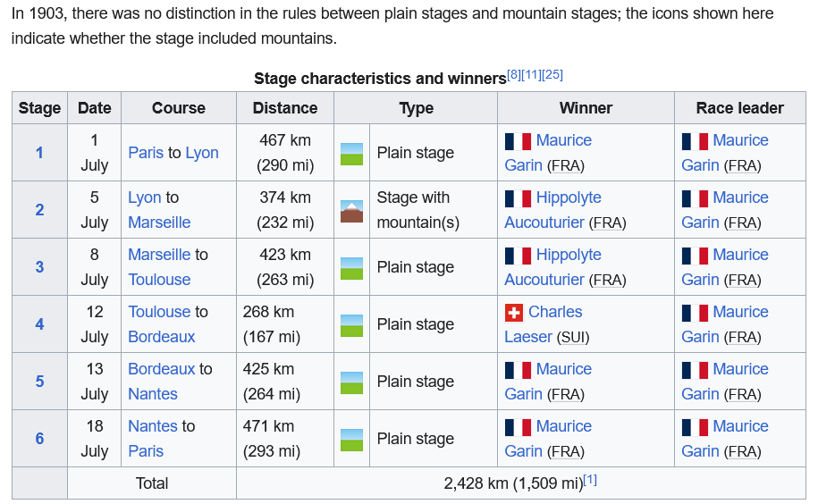The image size is (818, 504).
Task: Open the Bordeaux link in Stage 5 course
Action: click(x=161, y=369)
